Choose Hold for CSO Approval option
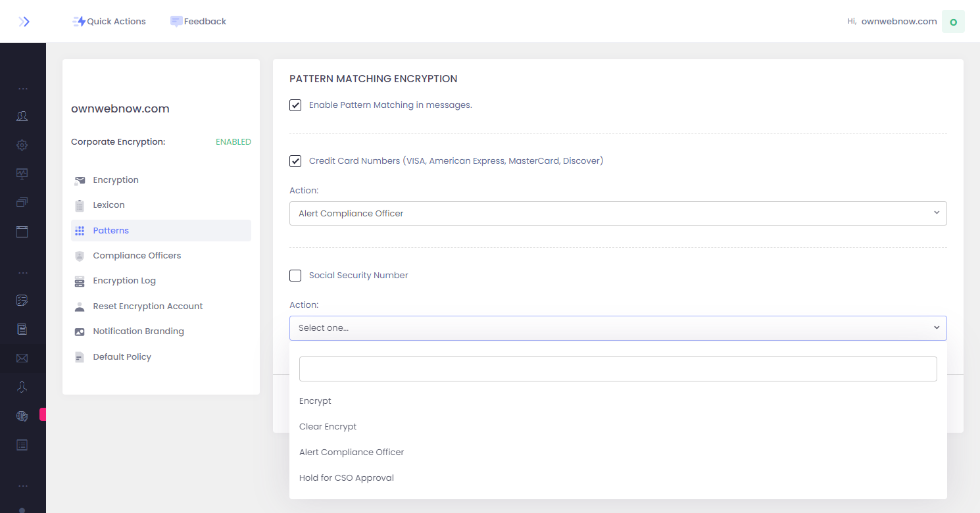The image size is (980, 513). click(x=347, y=477)
